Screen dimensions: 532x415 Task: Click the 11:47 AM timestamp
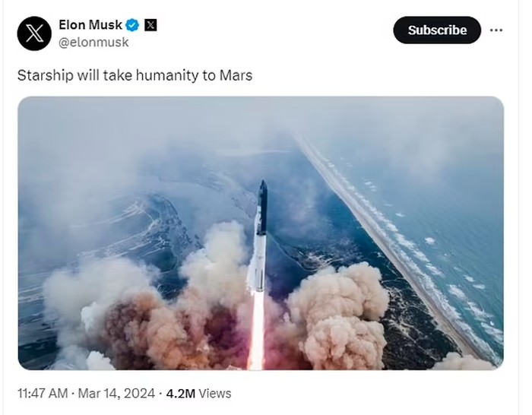point(43,393)
